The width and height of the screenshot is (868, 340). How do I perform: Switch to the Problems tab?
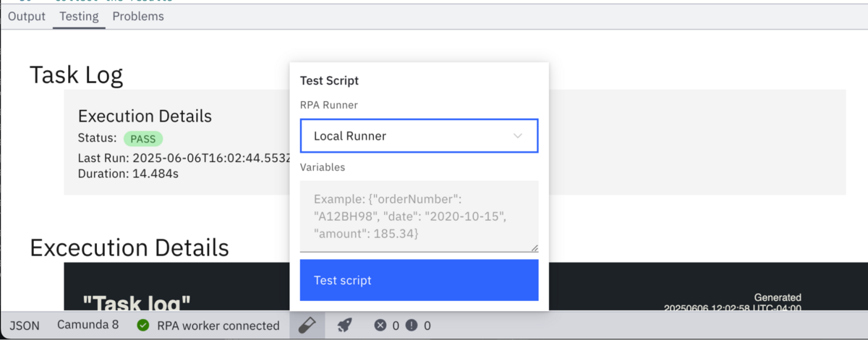pyautogui.click(x=138, y=16)
